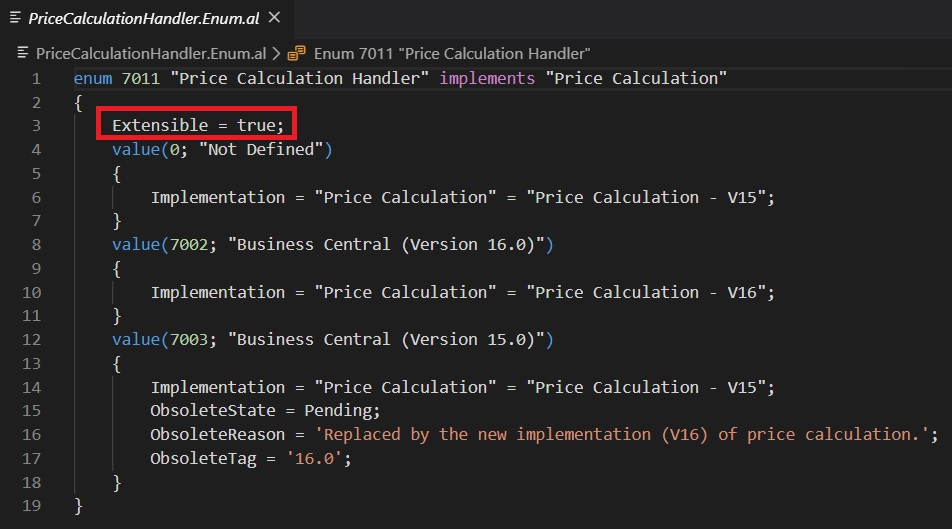The width and height of the screenshot is (952, 529).
Task: Open breadcrumb item Enum 7011 "Price Calculation Handler"
Action: [x=451, y=52]
